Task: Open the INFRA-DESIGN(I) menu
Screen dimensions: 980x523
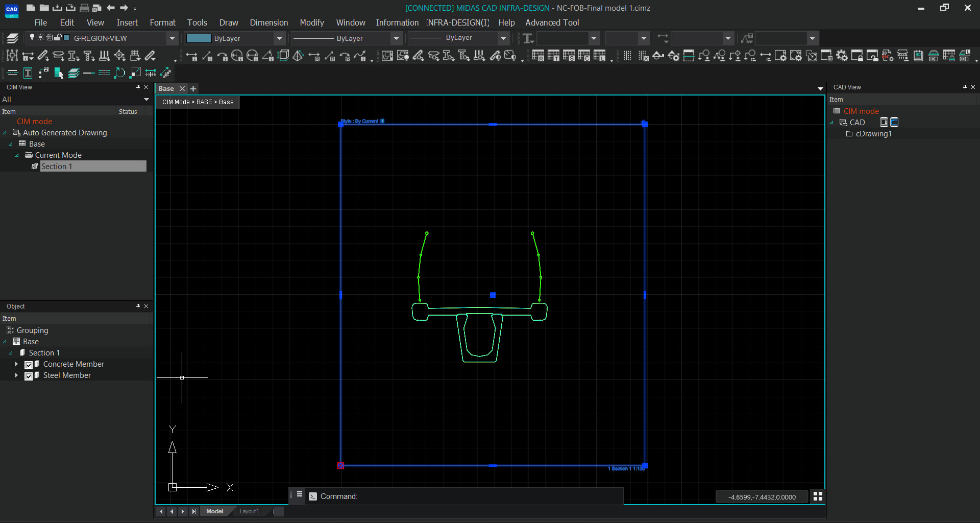Action: pyautogui.click(x=457, y=22)
